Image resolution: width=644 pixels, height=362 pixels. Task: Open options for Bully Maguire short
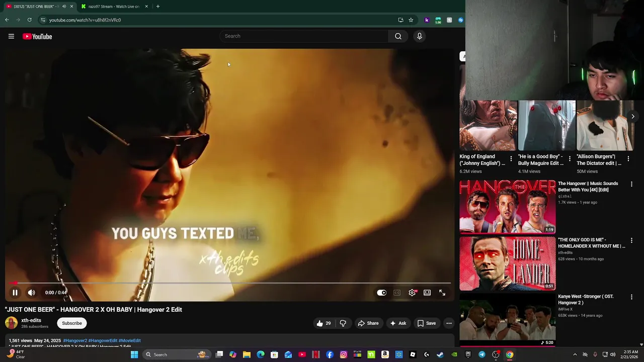[x=570, y=159]
